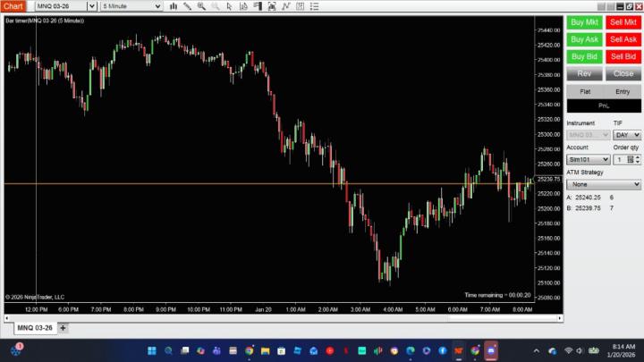Click the Order qty input field

(x=619, y=160)
